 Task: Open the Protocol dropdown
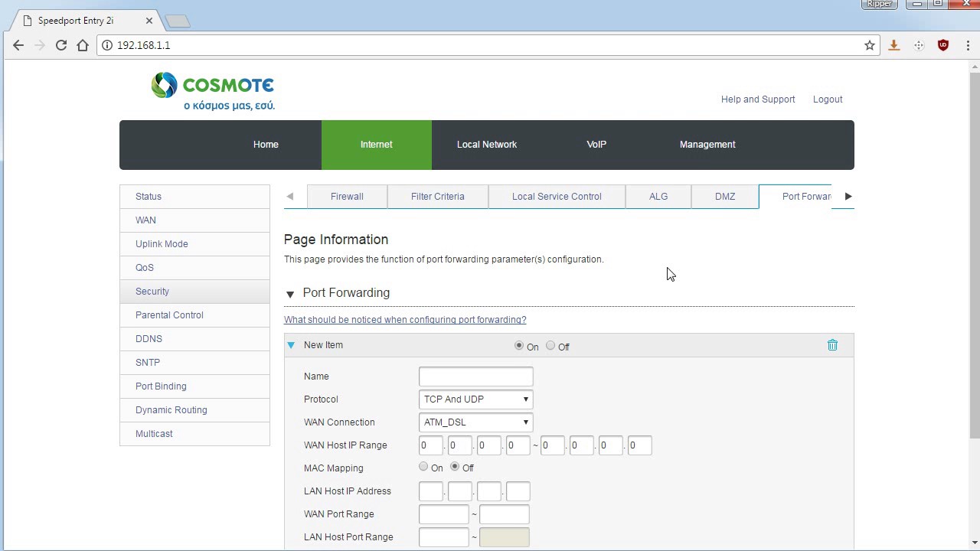[475, 399]
